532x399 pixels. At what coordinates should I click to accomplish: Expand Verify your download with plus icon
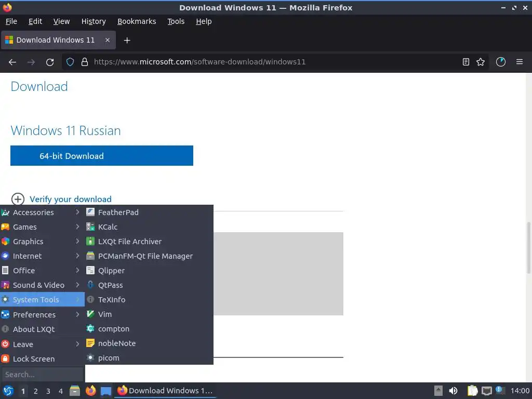pos(18,199)
